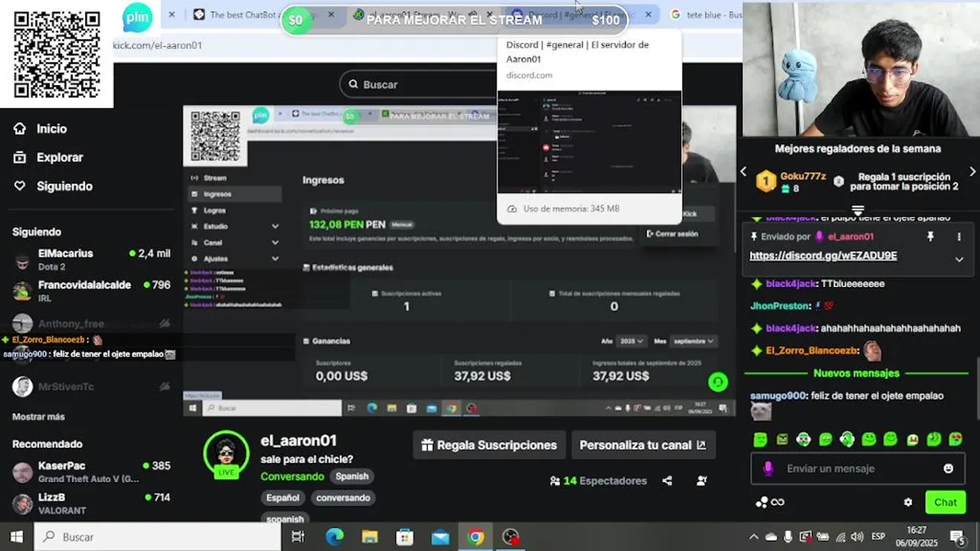
Task: Click the share icon next to Espectadores
Action: pos(668,481)
